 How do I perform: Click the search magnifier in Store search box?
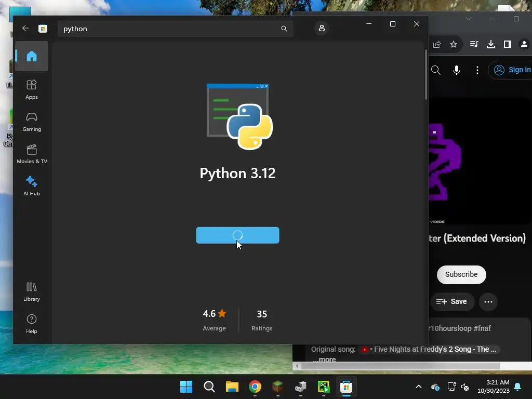pos(284,29)
